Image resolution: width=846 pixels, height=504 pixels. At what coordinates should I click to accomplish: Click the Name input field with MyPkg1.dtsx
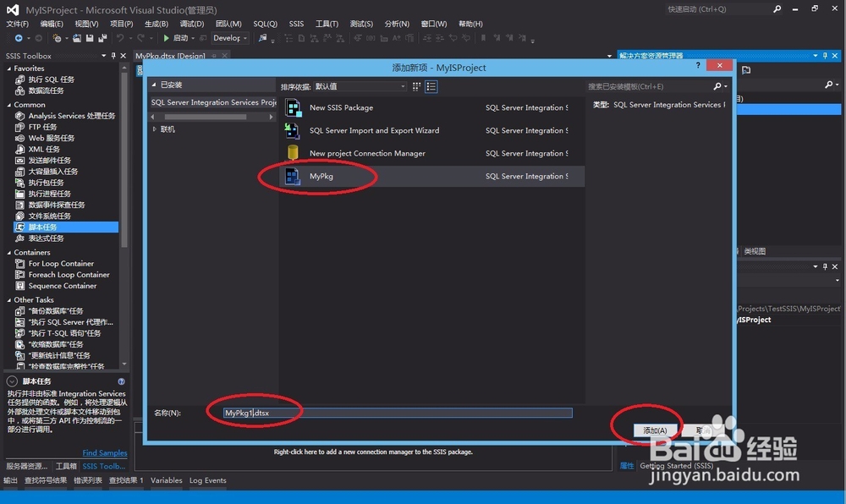point(398,413)
